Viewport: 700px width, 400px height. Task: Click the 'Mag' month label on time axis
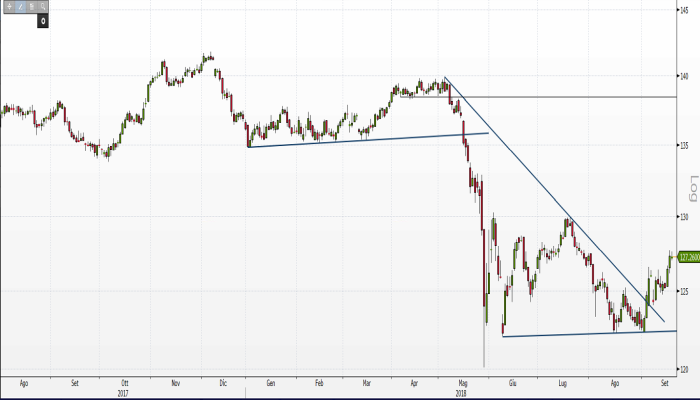[462, 383]
